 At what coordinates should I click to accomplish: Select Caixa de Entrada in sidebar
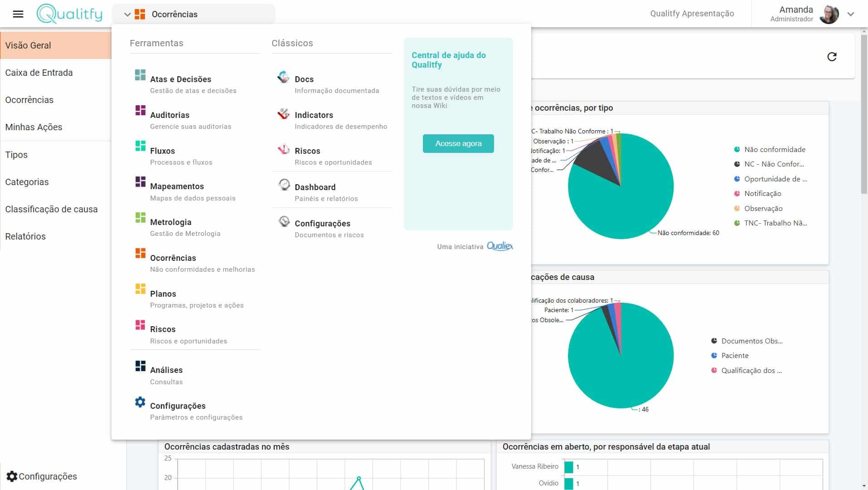39,73
